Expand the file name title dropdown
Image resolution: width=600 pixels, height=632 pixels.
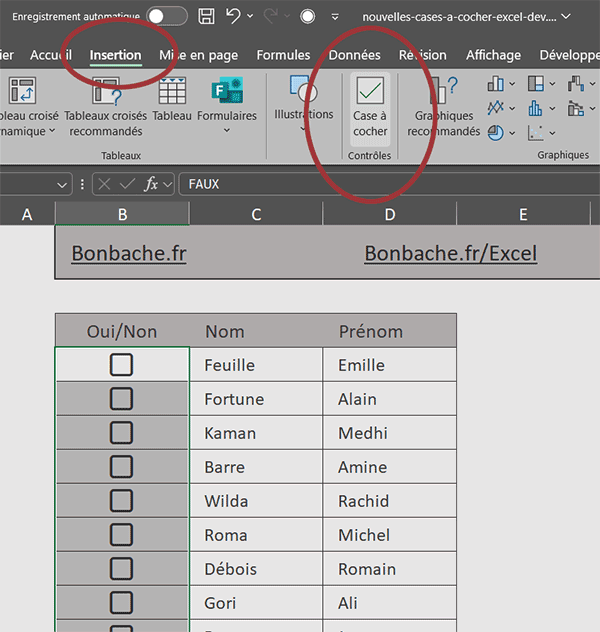tap(566, 17)
